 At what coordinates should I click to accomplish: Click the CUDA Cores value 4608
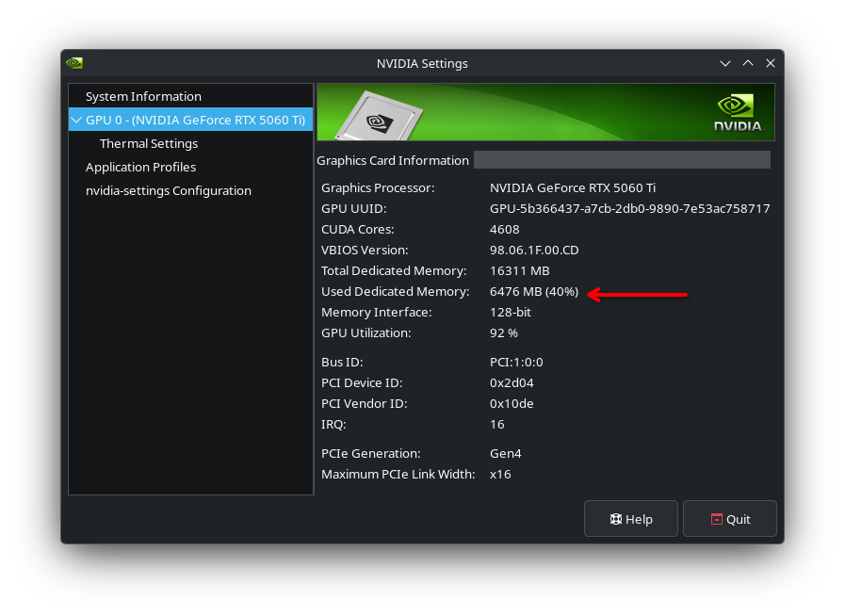pyautogui.click(x=504, y=230)
